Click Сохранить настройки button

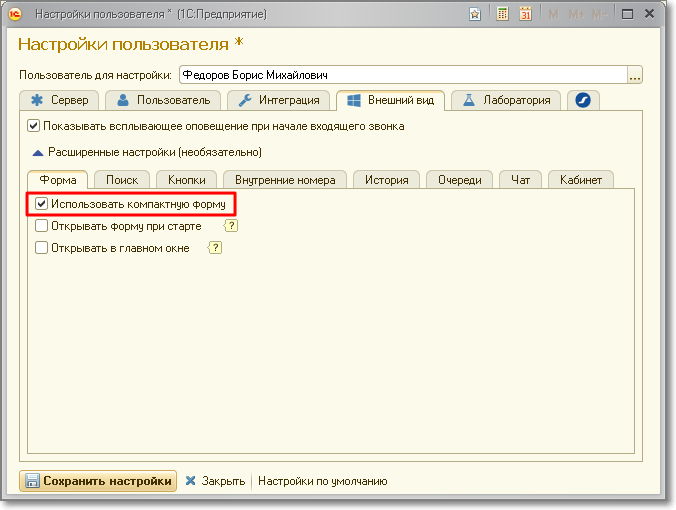pos(98,481)
